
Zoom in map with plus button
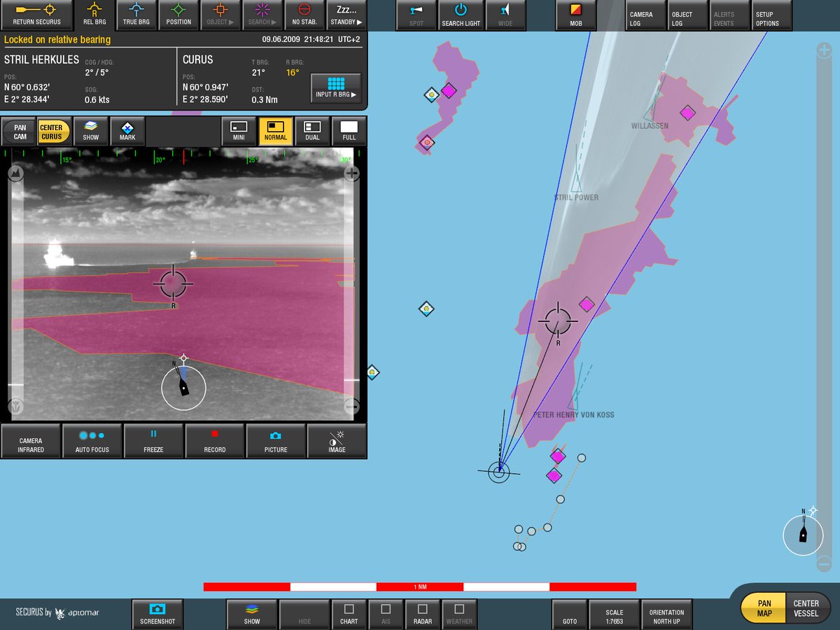pyautogui.click(x=825, y=50)
